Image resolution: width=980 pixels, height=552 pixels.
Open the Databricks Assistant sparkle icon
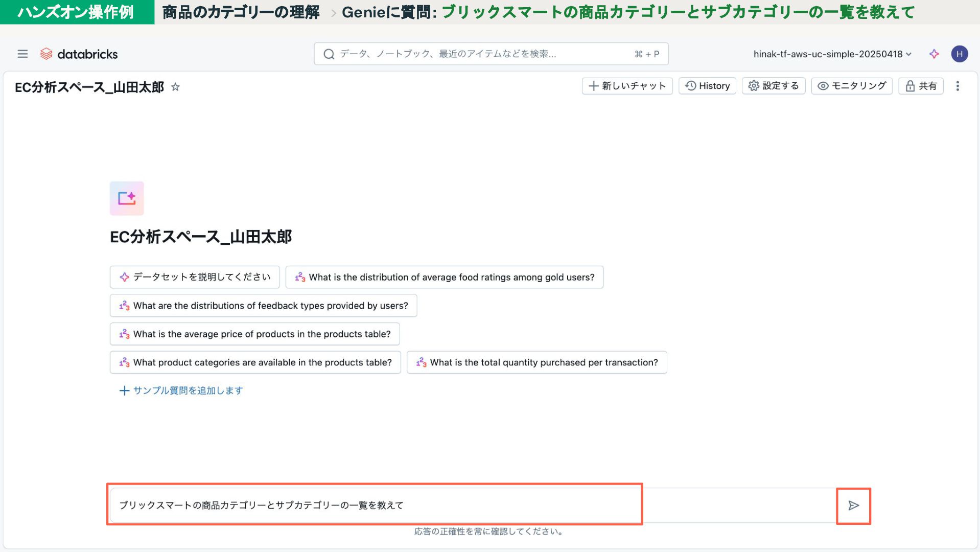point(934,54)
